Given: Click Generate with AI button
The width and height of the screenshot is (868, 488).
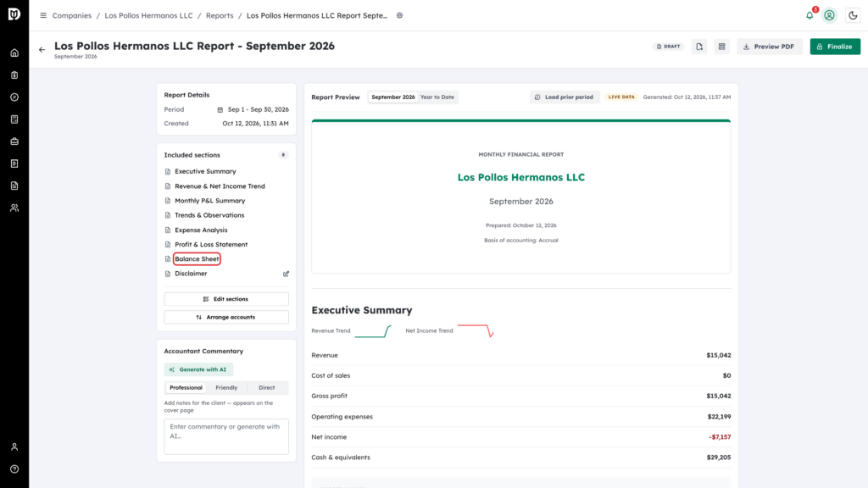Looking at the screenshot, I should pyautogui.click(x=198, y=369).
